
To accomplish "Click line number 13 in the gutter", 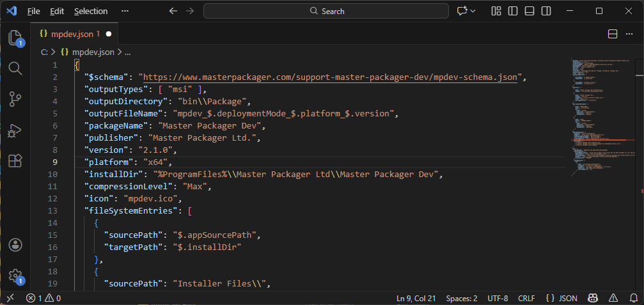I will pos(52,210).
